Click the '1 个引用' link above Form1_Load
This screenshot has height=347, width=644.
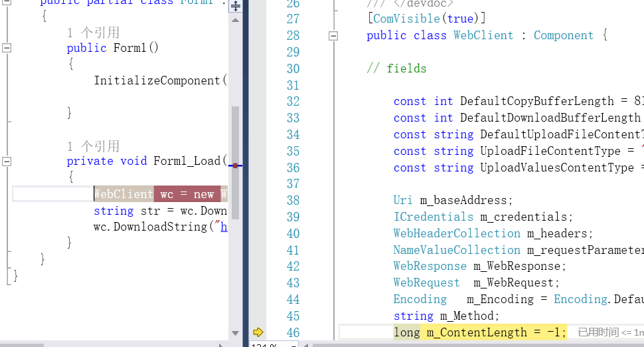coord(93,146)
